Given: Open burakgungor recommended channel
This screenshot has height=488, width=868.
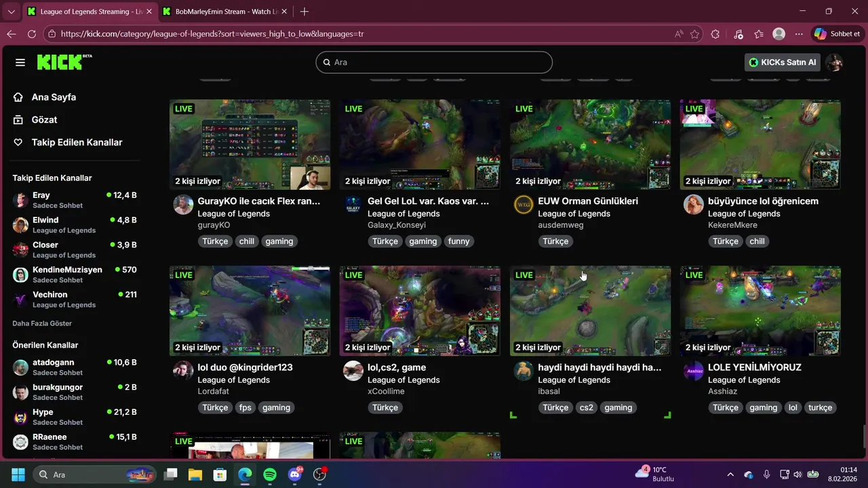Looking at the screenshot, I should 75,392.
